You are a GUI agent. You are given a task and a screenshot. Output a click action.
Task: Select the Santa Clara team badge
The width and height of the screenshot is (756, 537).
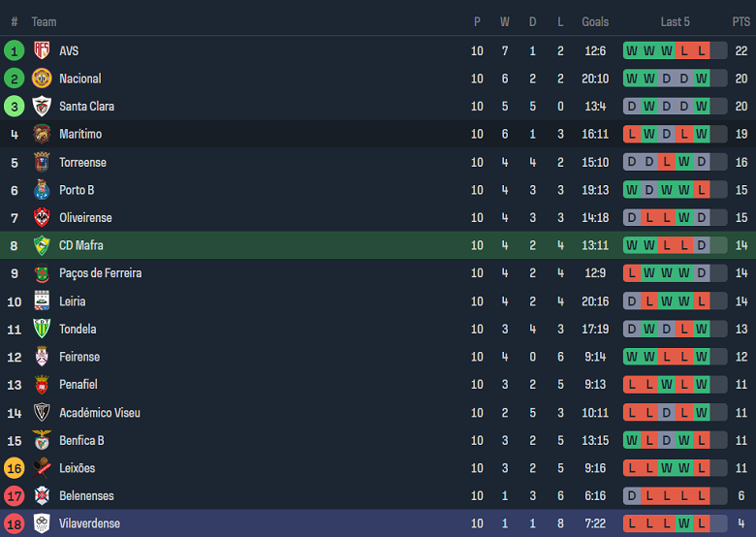42,107
